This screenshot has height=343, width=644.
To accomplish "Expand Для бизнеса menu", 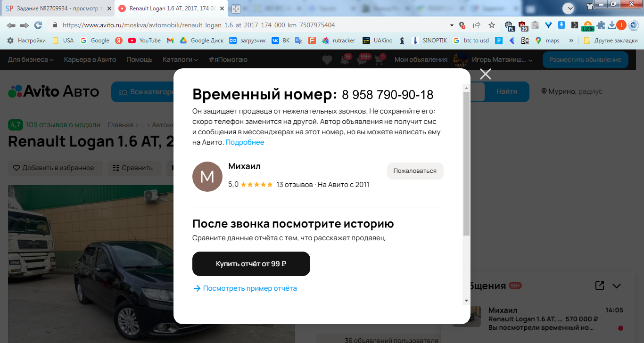I will [31, 59].
